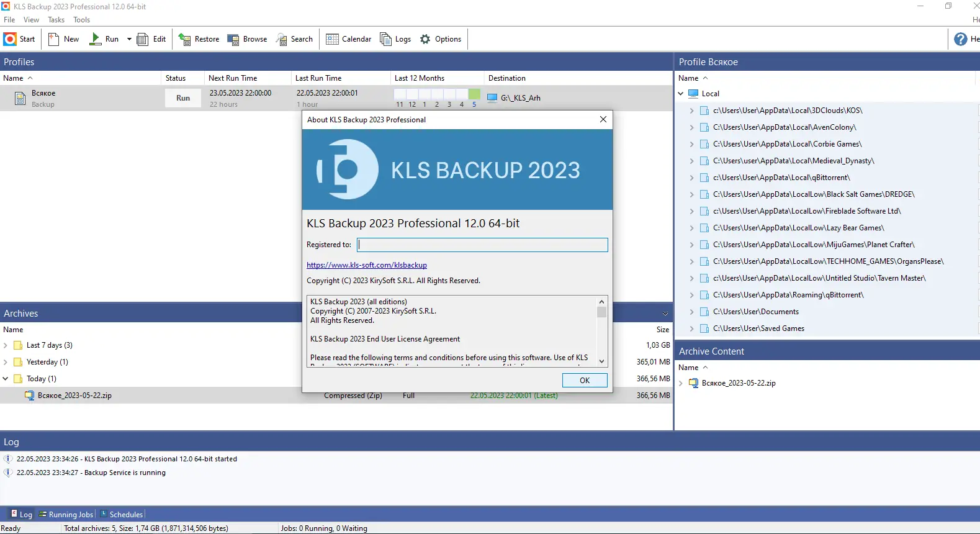The image size is (980, 534).
Task: Click the Run button in the Всякое row
Action: [183, 98]
